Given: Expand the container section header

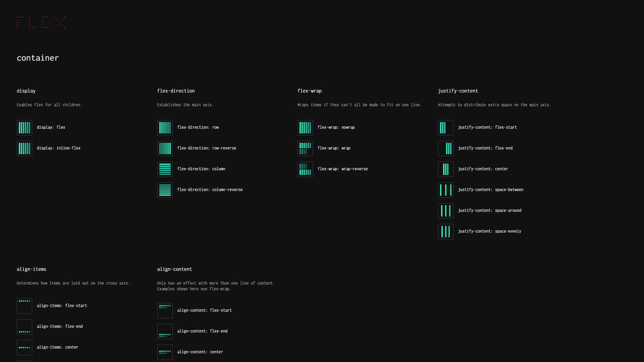Looking at the screenshot, I should coord(38,58).
